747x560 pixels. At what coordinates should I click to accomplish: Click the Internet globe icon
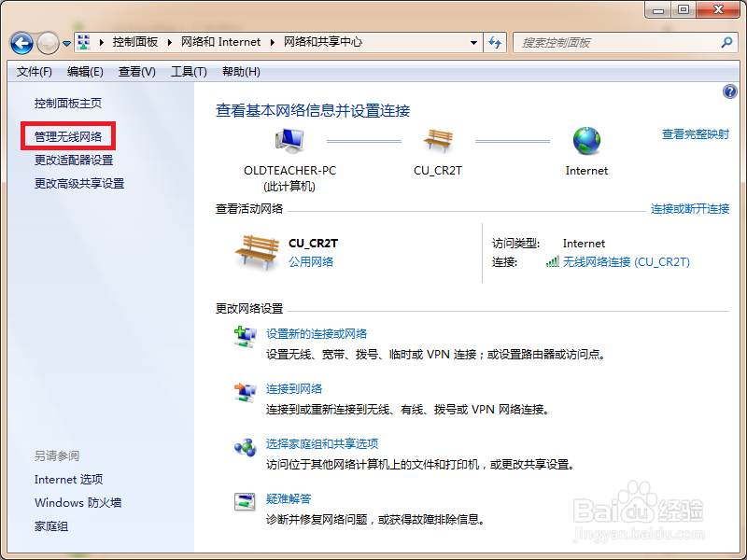point(586,142)
